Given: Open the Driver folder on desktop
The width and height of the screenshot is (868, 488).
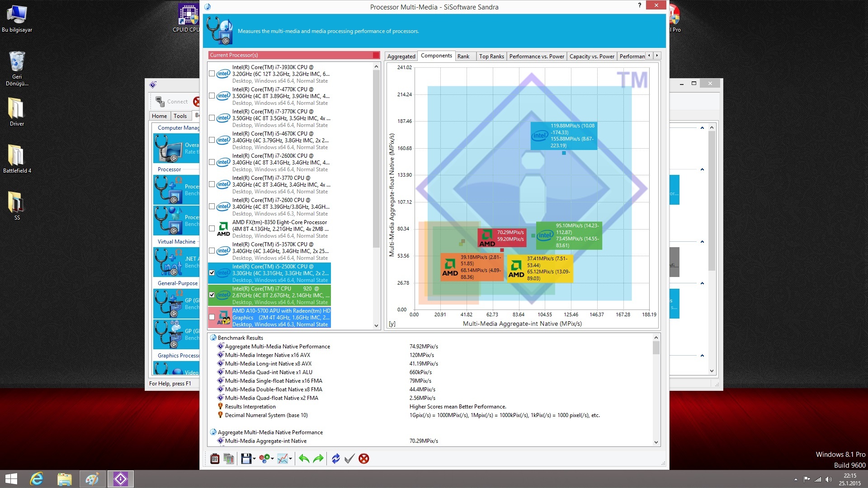Looking at the screenshot, I should [17, 112].
